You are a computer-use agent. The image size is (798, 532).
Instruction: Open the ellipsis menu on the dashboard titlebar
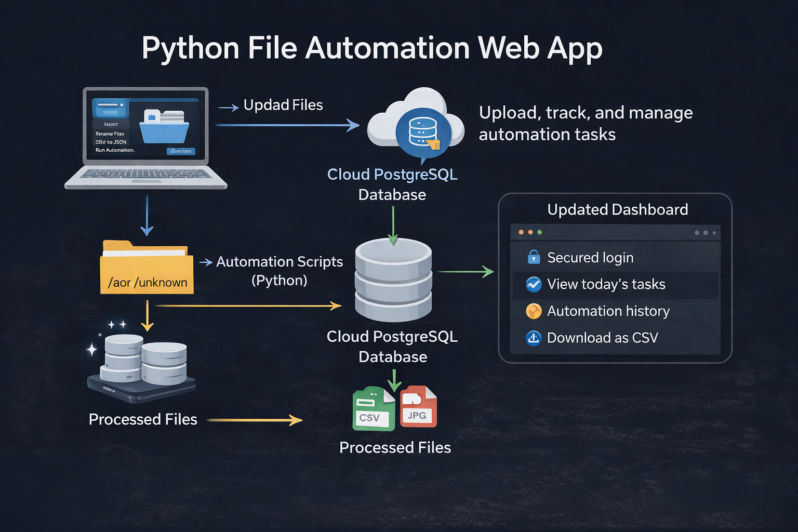(706, 232)
